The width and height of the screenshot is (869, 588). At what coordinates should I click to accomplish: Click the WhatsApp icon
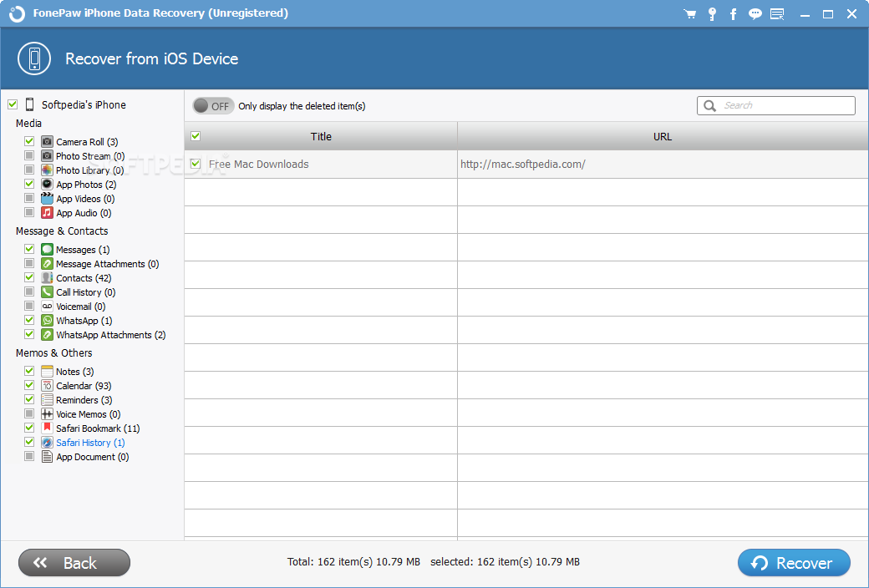click(x=47, y=321)
